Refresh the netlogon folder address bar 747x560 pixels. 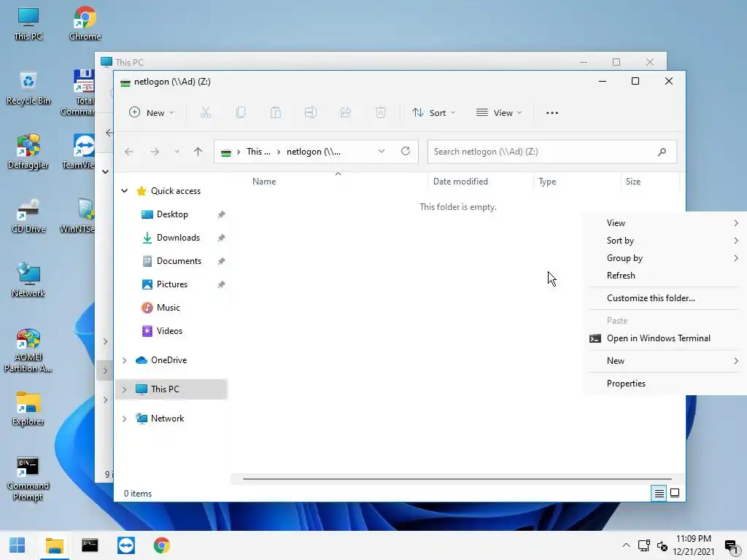[x=406, y=151]
